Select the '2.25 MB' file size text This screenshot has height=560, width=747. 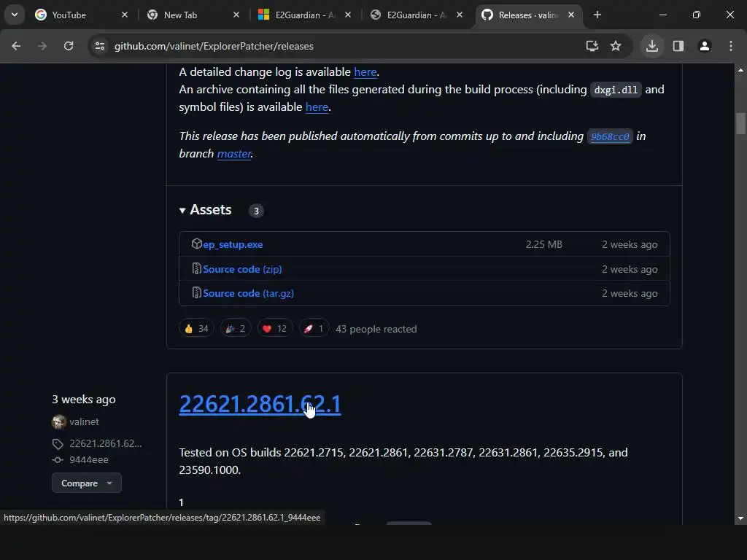click(x=544, y=244)
